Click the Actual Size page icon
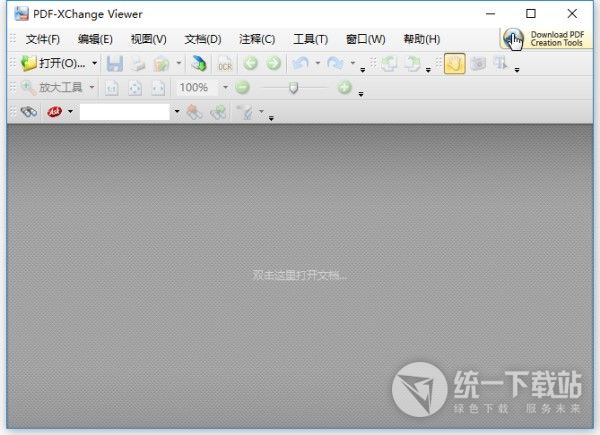Viewport: 600px width, 435px height. click(111, 88)
